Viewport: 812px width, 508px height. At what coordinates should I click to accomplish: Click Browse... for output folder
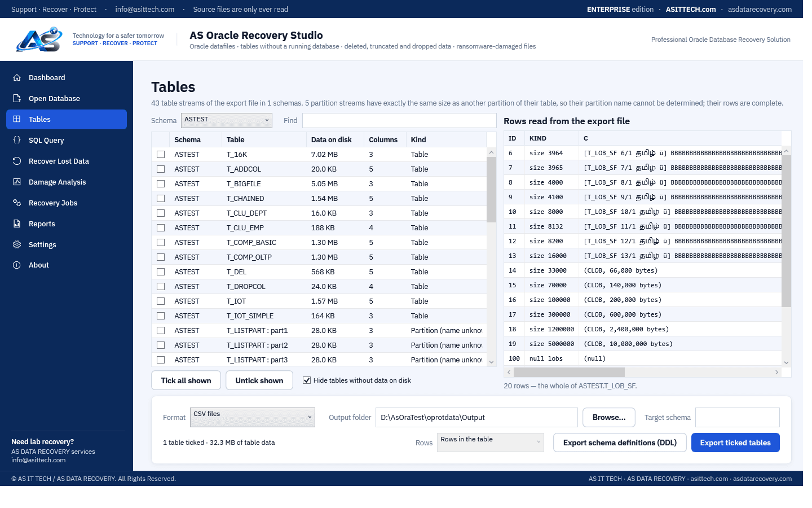pyautogui.click(x=609, y=418)
